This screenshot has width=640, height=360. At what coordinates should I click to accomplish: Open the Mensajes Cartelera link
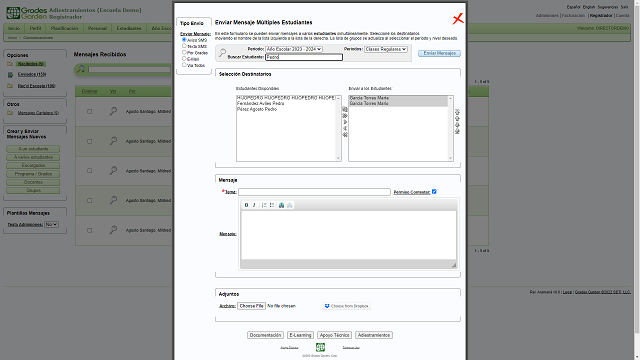click(38, 113)
